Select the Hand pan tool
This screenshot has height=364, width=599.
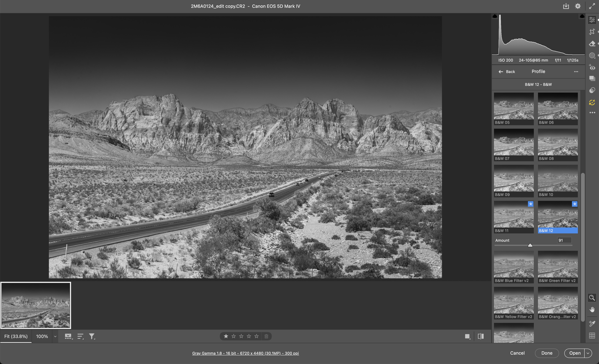(x=592, y=309)
